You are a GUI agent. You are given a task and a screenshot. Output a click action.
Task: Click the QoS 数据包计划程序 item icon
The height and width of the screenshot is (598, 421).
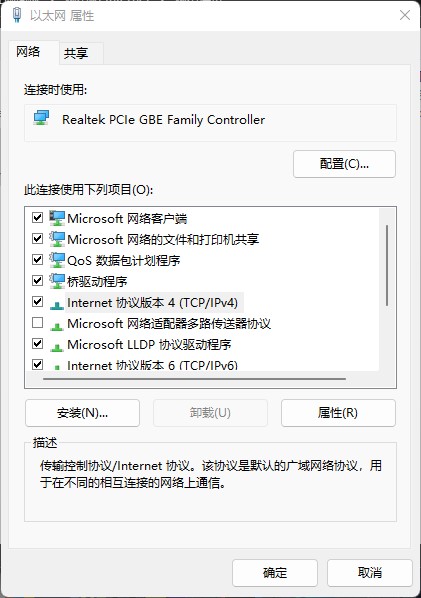(57, 260)
